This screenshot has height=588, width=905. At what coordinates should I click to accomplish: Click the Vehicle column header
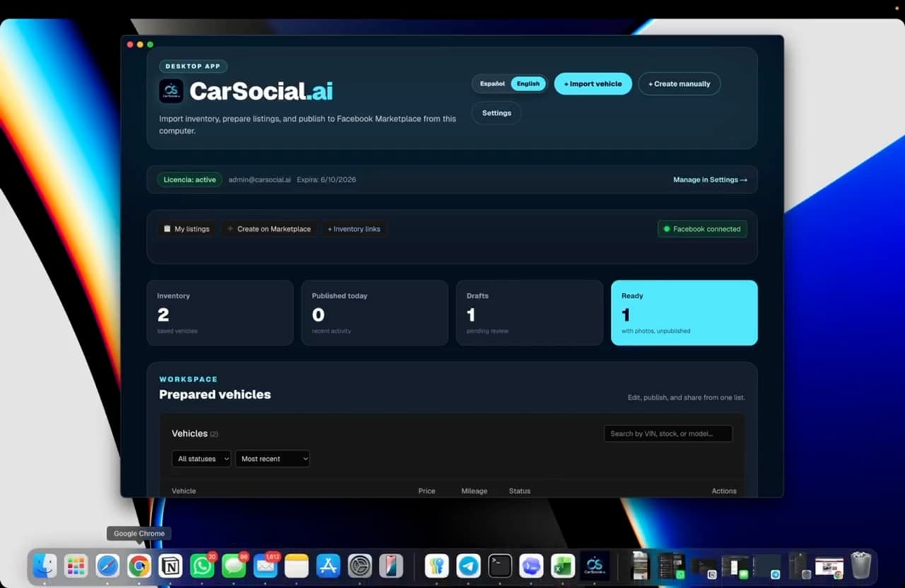click(184, 490)
